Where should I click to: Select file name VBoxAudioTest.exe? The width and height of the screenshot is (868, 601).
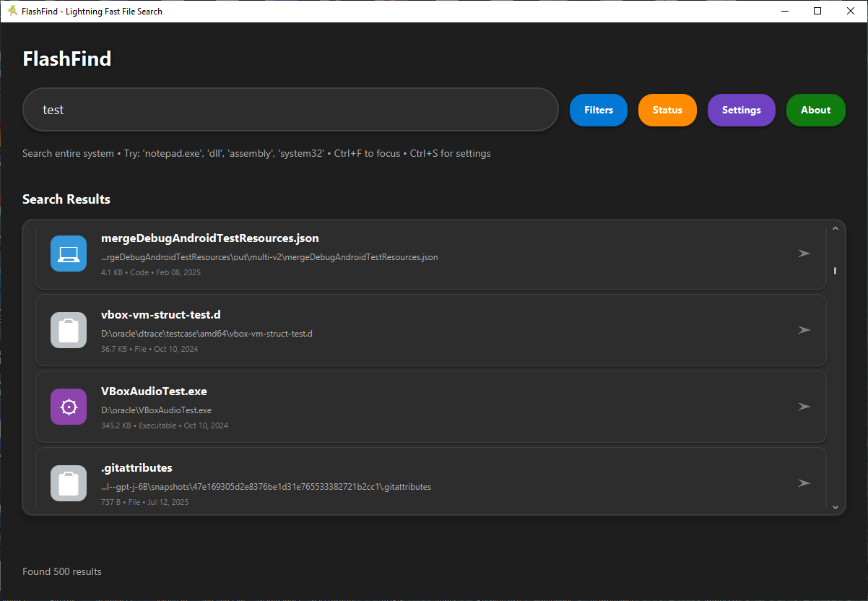click(x=154, y=391)
